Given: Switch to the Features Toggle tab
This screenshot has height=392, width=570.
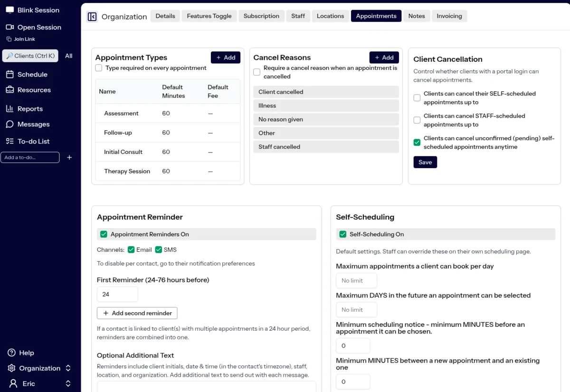Looking at the screenshot, I should (209, 16).
